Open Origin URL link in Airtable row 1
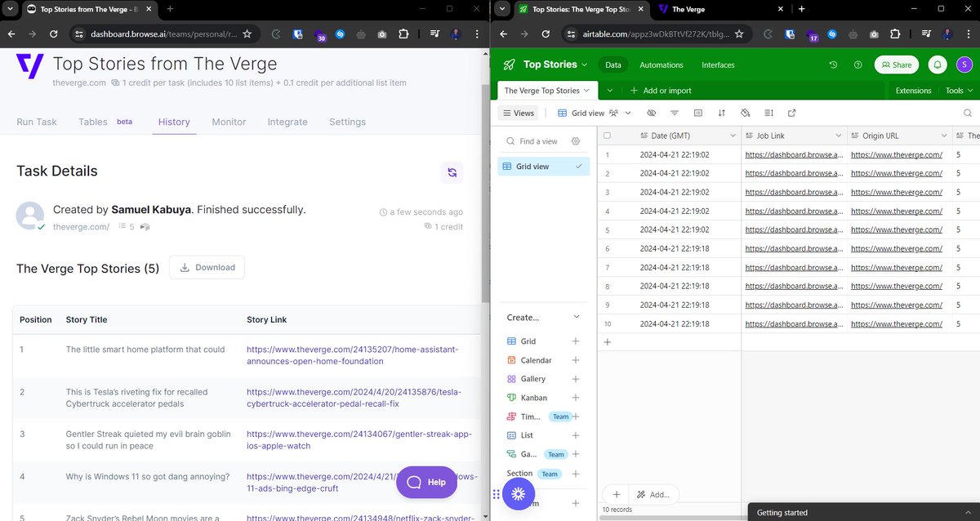 click(x=896, y=154)
